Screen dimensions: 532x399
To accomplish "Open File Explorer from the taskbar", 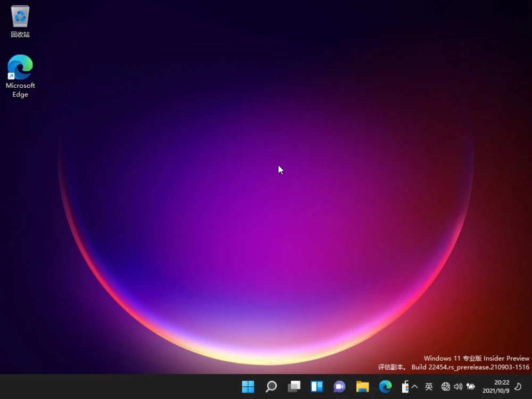I will (x=362, y=387).
